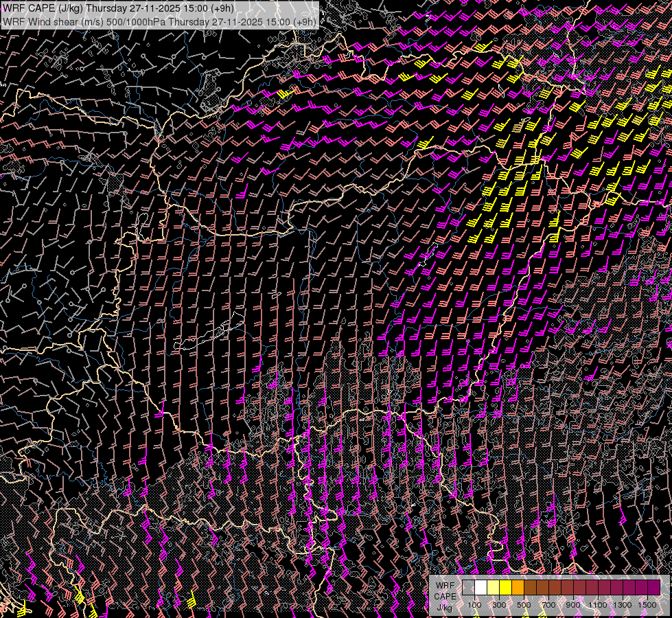The height and width of the screenshot is (618, 672).
Task: Select the 1100 legend tick label
Action: [x=598, y=605]
